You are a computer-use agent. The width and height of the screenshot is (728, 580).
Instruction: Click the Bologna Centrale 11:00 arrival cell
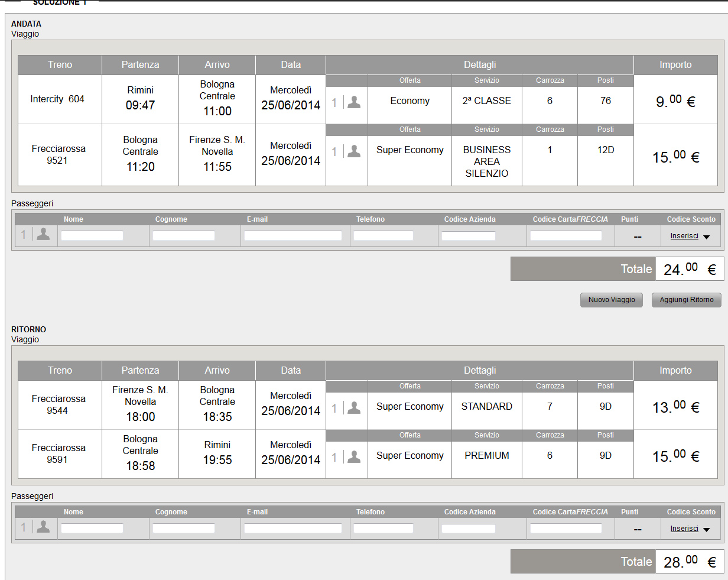tap(217, 99)
